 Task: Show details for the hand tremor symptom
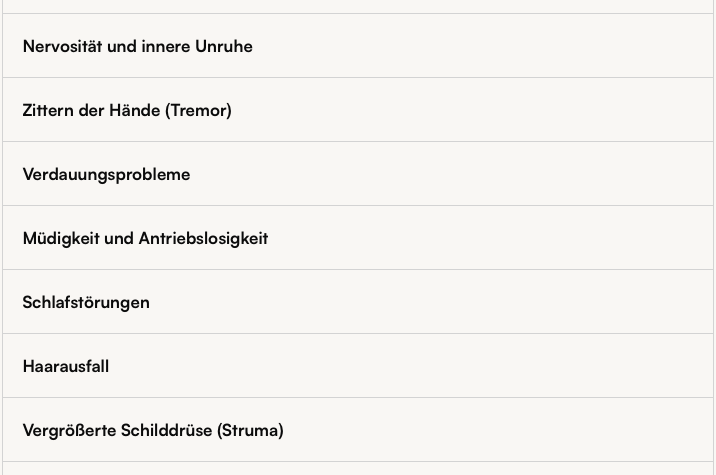tap(358, 110)
